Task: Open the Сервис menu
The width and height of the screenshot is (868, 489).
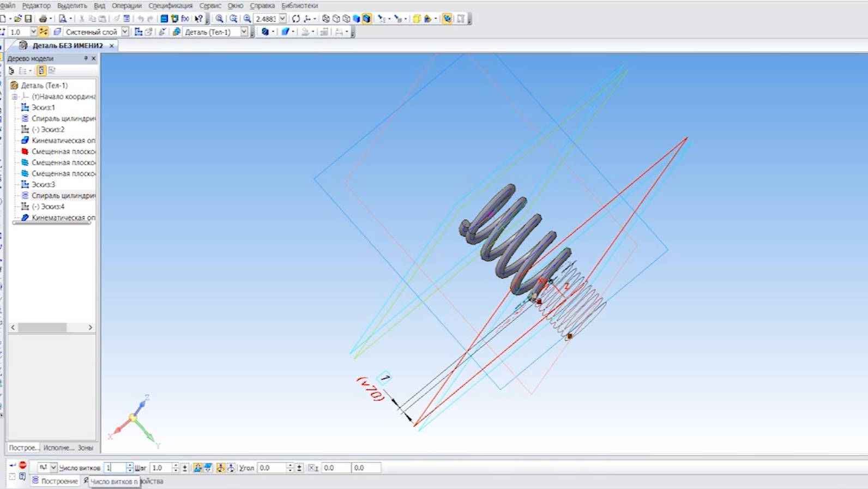Action: (210, 5)
